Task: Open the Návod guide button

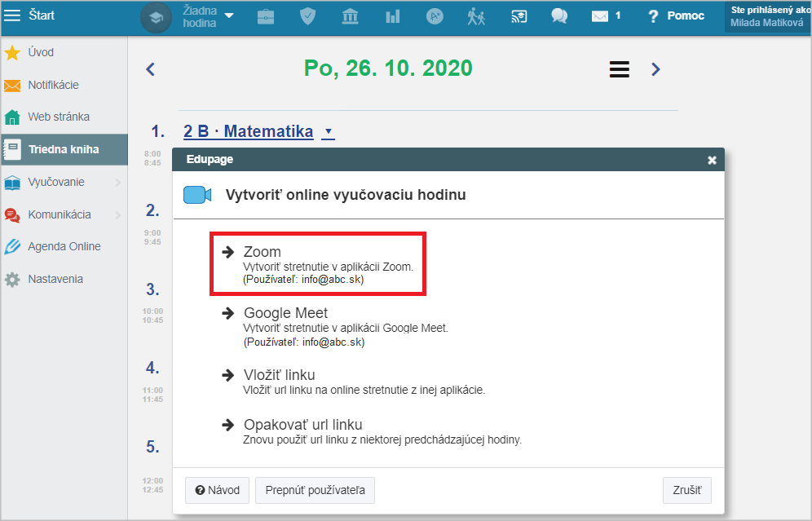Action: point(218,491)
